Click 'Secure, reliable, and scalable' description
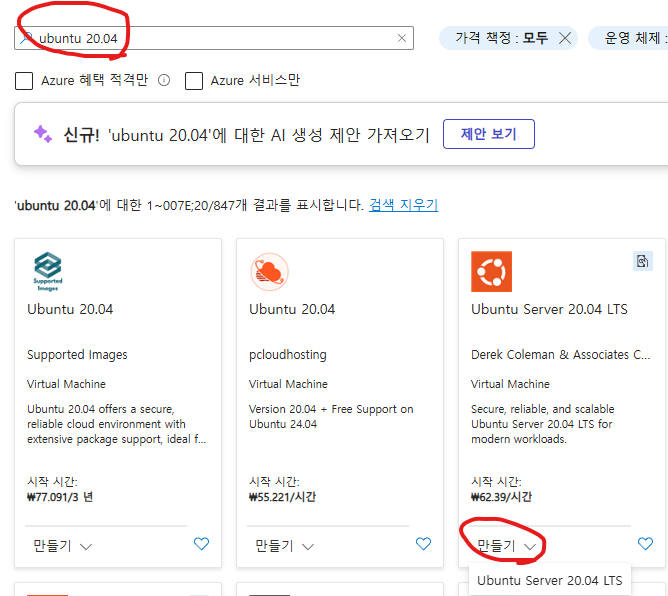 pos(543,424)
